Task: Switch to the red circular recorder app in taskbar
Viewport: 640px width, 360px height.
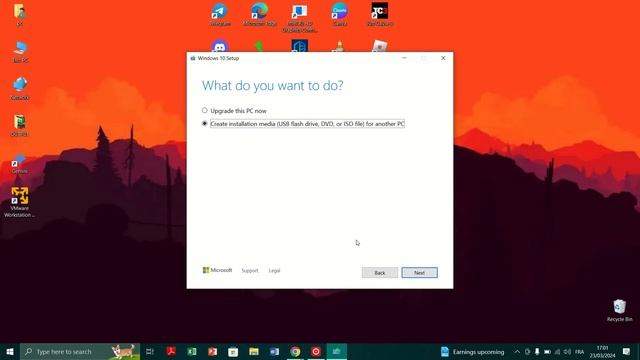Action: click(316, 351)
